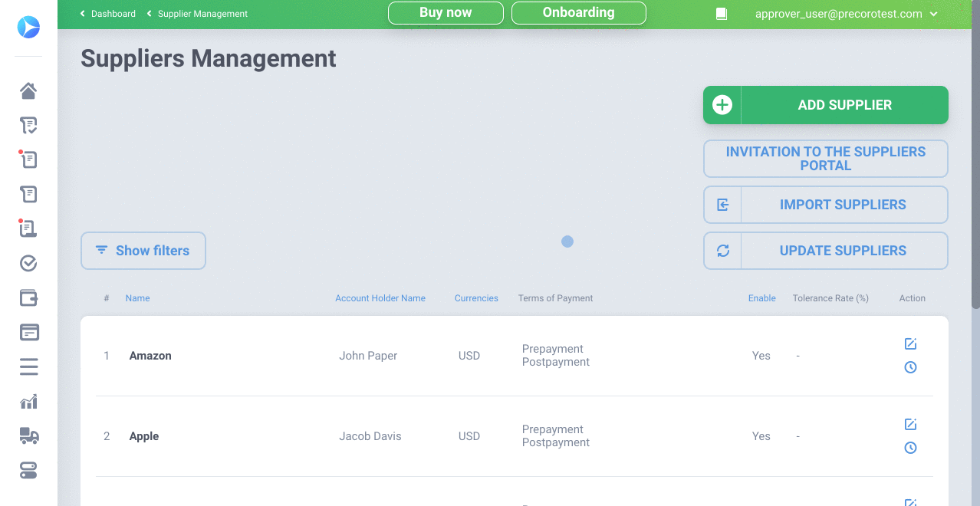Click the Tolerance Rate (%) header
The image size is (980, 506).
(830, 298)
